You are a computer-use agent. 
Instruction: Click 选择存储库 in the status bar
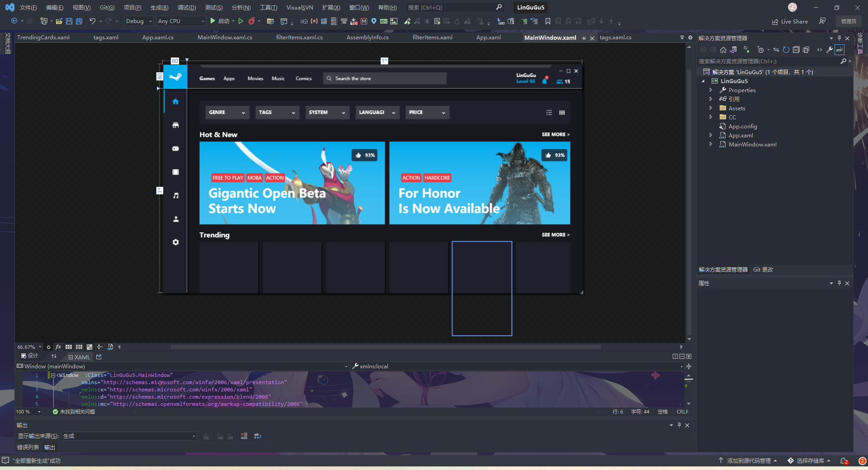[x=809, y=461]
